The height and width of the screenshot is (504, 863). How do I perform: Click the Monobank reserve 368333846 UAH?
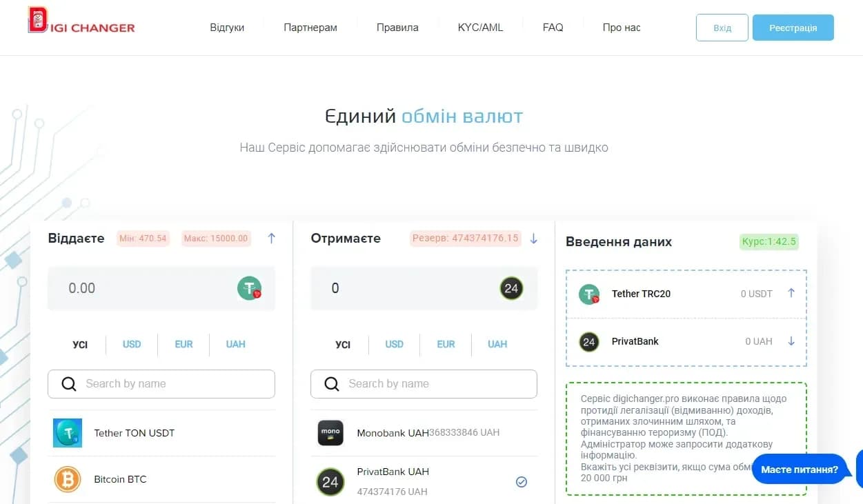(464, 433)
